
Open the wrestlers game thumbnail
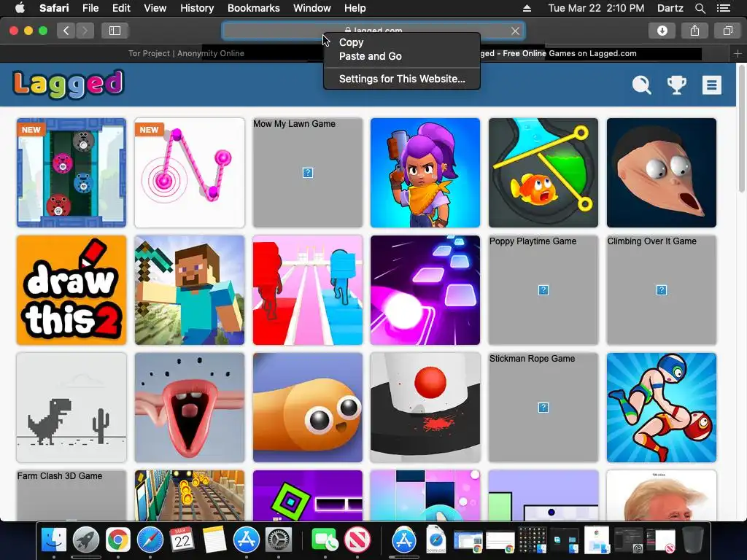tap(661, 408)
